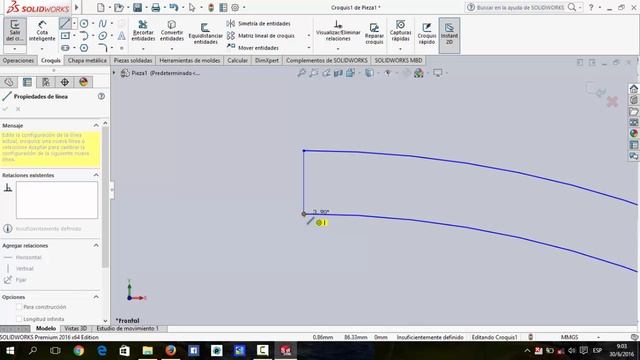Image resolution: width=640 pixels, height=360 pixels.
Task: Choose the Sketch Fillet tool
Action: (x=102, y=48)
